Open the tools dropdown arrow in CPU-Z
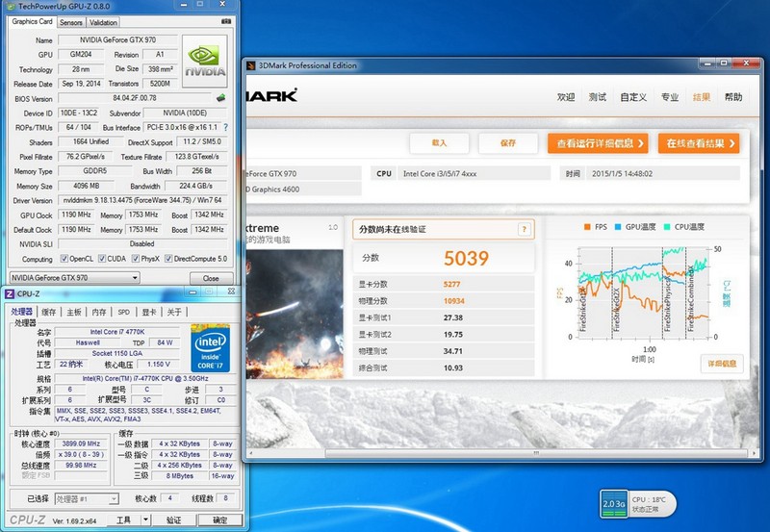 pyautogui.click(x=145, y=519)
